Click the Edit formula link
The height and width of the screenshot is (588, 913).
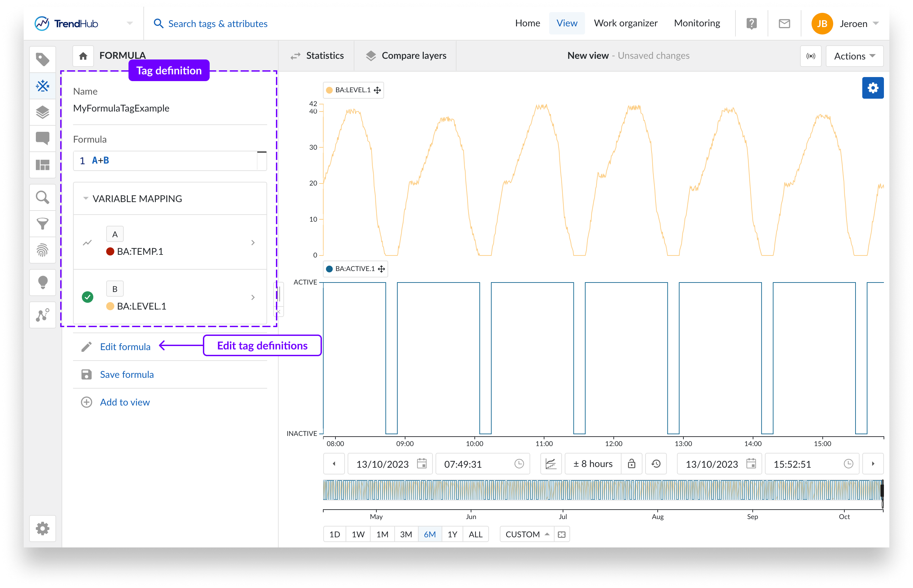(x=125, y=347)
